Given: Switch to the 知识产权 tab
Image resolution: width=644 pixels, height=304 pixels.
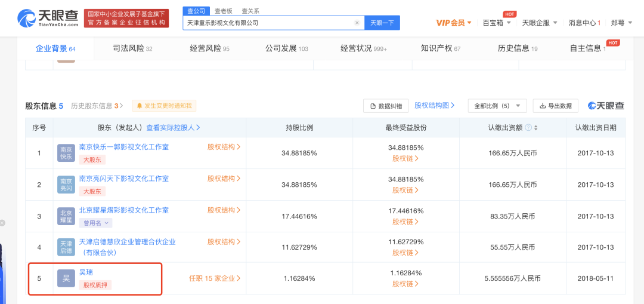Looking at the screenshot, I should tap(441, 48).
